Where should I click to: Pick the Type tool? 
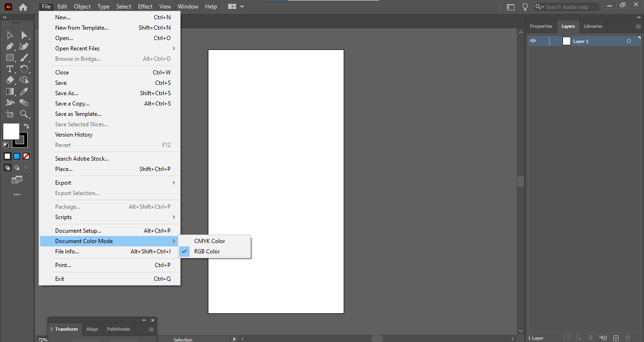pos(9,69)
